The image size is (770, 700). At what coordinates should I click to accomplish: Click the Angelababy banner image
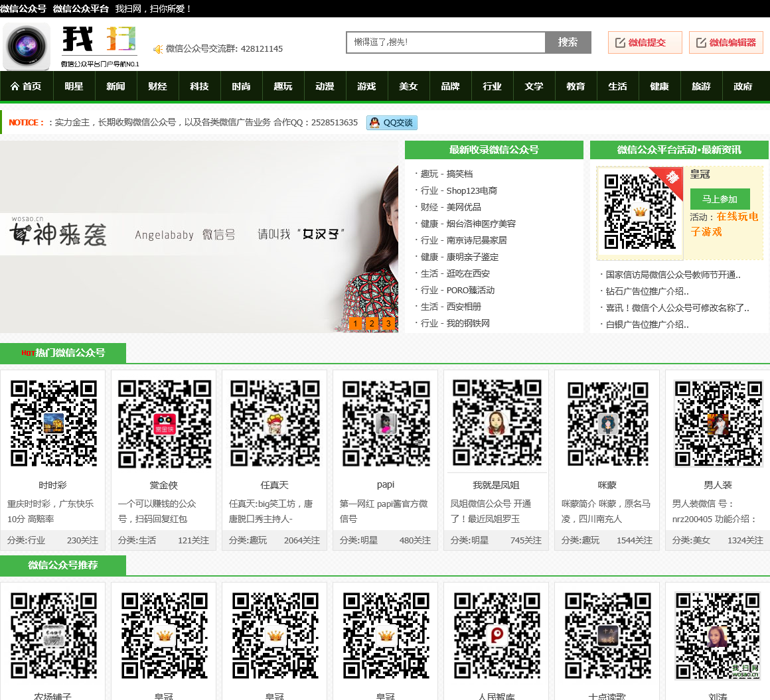(199, 237)
